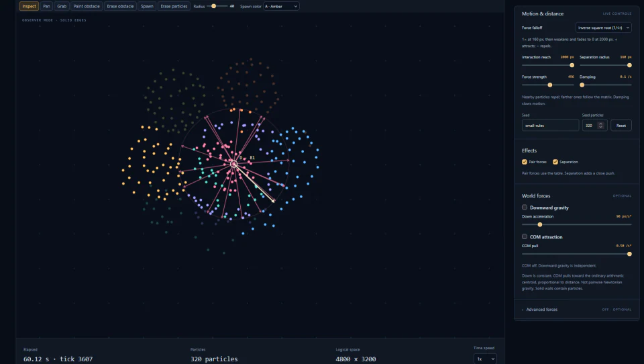Click the '60.12 s · tick 3607' readout

pos(58,359)
